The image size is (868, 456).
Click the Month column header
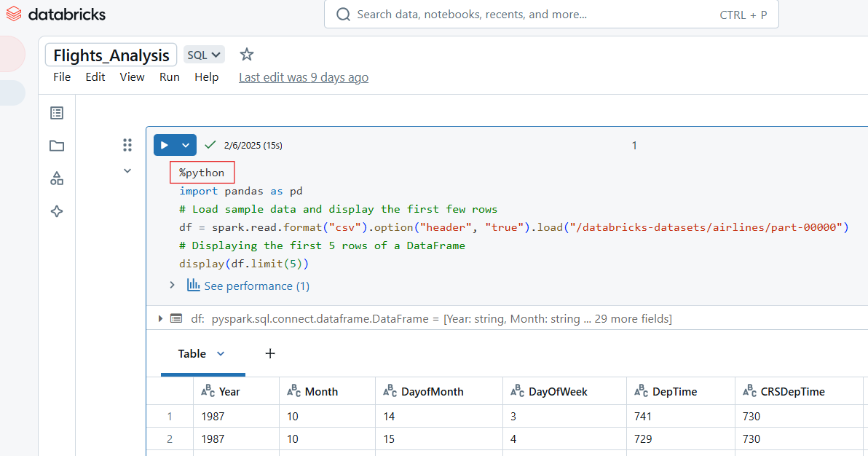(327, 391)
